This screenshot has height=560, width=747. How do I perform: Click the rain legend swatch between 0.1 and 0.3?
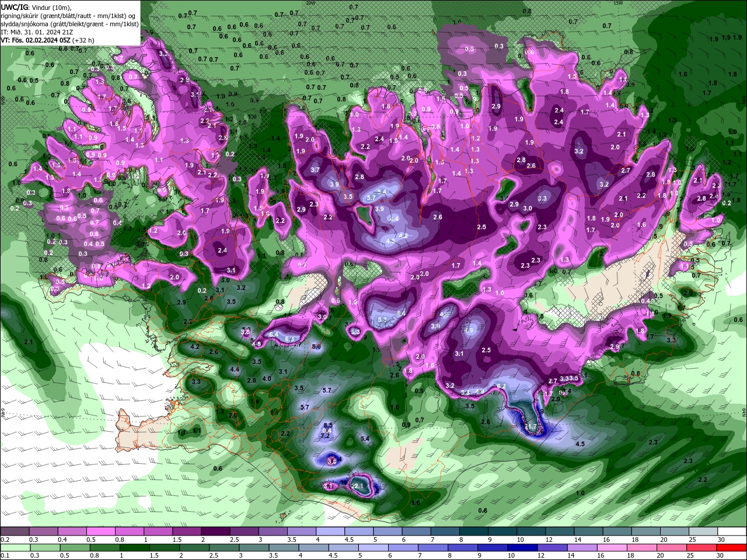[15, 548]
